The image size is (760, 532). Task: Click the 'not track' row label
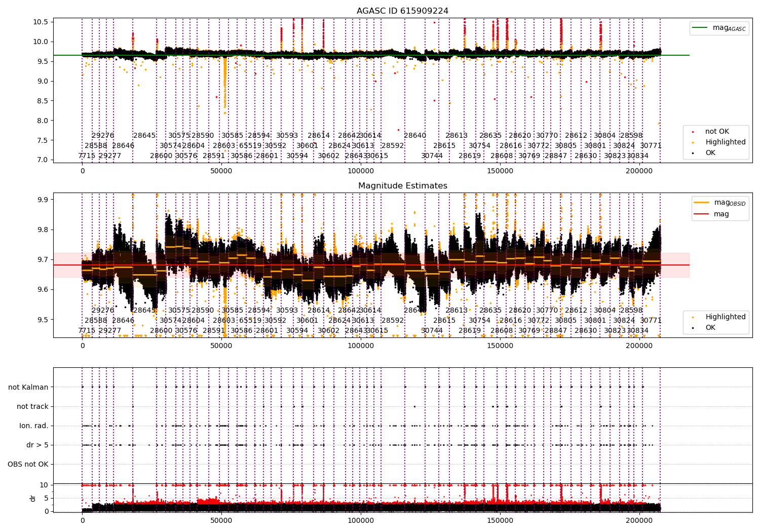32,406
